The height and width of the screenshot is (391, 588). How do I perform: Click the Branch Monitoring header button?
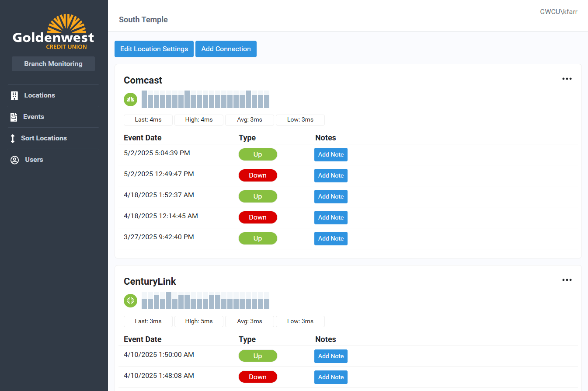53,64
